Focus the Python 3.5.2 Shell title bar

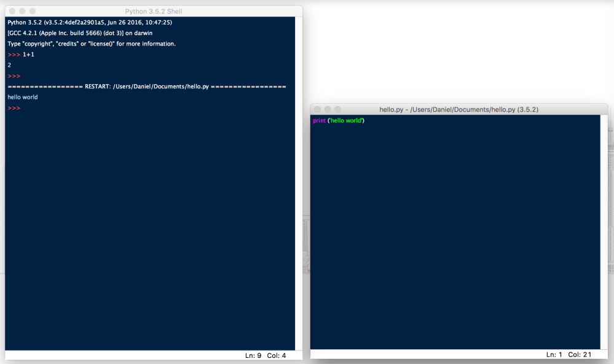point(154,11)
